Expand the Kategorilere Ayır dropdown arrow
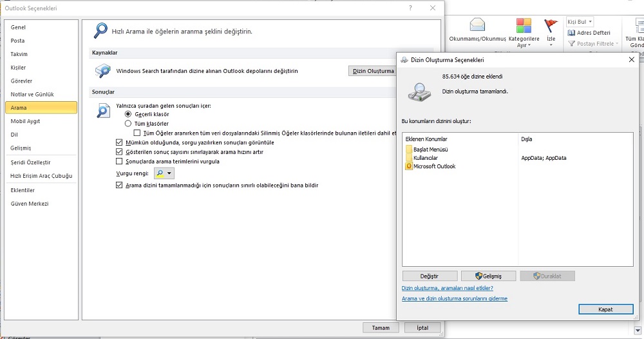Image resolution: width=644 pixels, height=339 pixels. [x=529, y=45]
